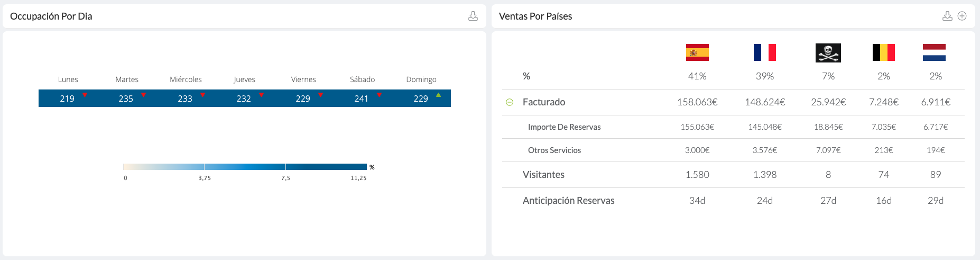Select the Belgium flag column
The image size is (980, 260).
tap(884, 52)
